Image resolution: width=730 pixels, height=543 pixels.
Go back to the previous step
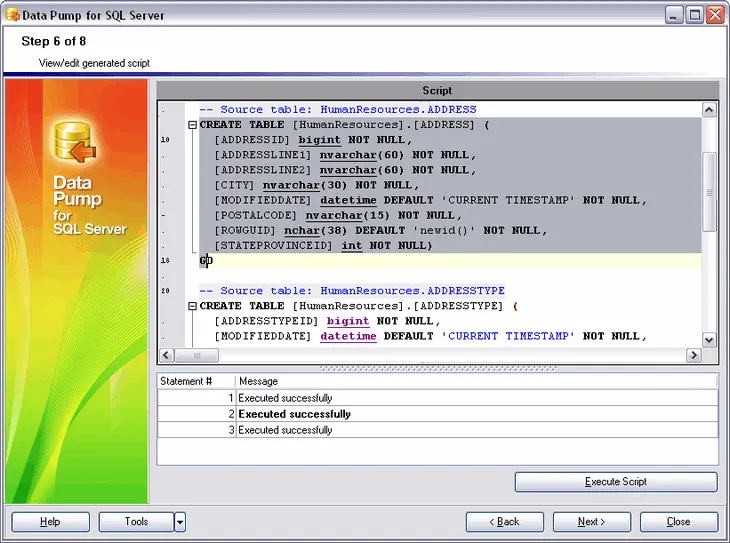pos(505,522)
